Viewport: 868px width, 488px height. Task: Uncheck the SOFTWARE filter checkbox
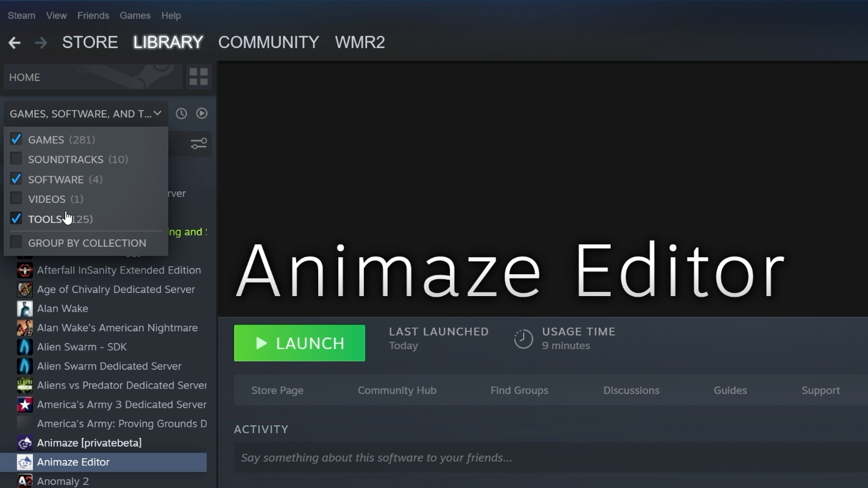[16, 179]
